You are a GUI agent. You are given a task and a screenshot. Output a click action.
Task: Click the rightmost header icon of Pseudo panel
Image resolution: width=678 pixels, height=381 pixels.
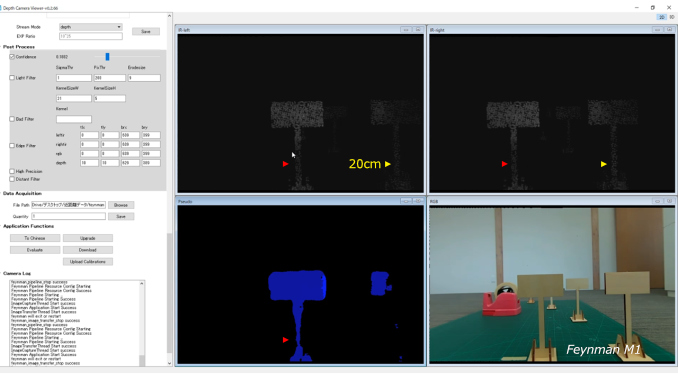418,201
